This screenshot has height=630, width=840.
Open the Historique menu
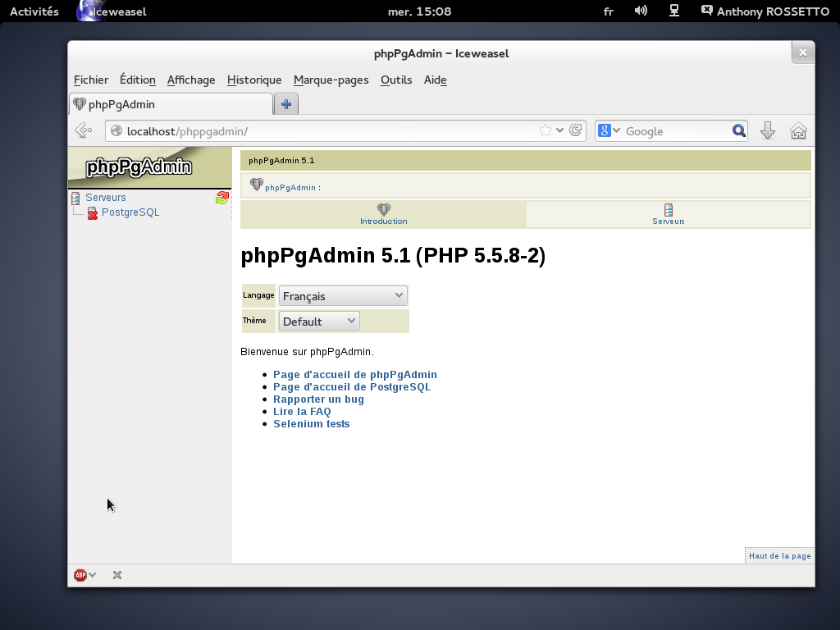pos(254,80)
